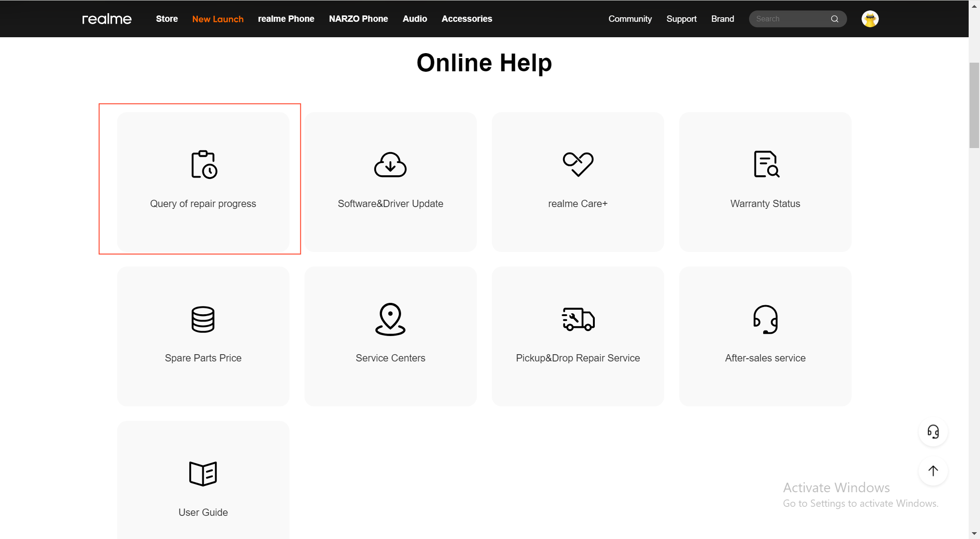Click the floating customer support headset button

point(933,431)
